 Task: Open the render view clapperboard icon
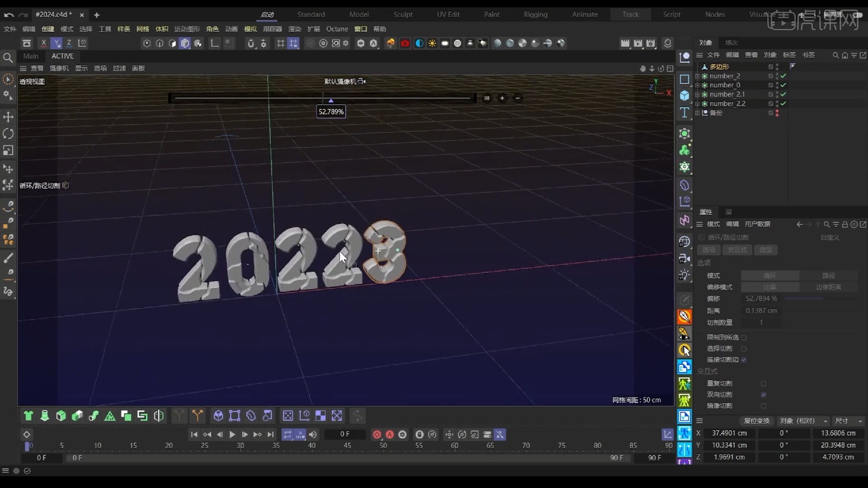[625, 43]
